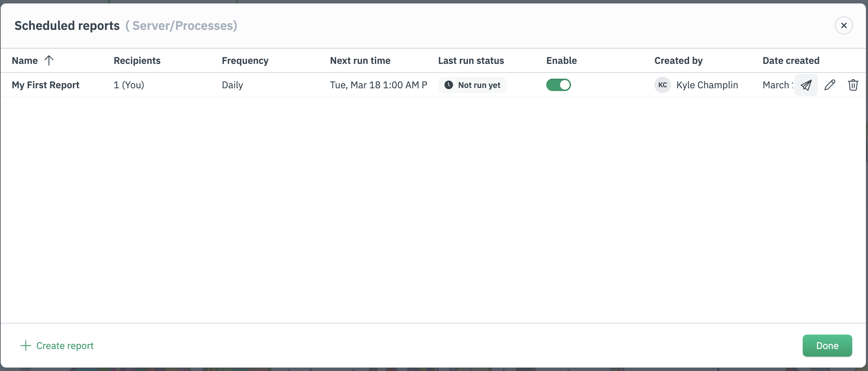Sort by Date created column header
This screenshot has width=868, height=371.
pos(791,61)
